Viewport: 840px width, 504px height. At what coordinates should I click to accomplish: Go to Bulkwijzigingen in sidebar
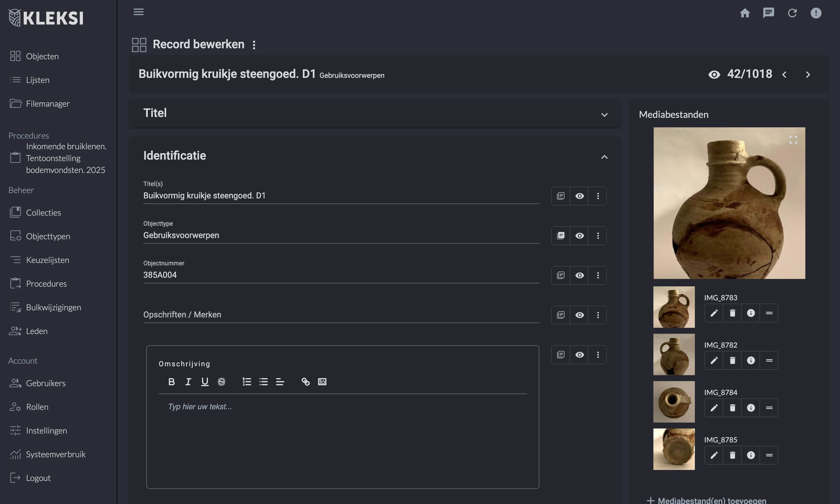click(x=53, y=307)
